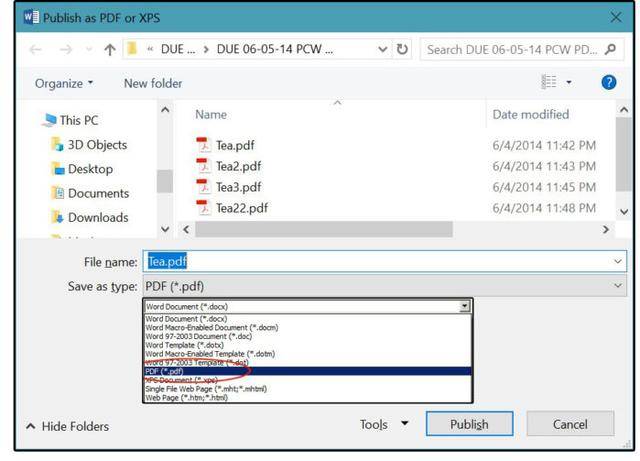This screenshot has height=461, width=640.
Task: Expand the Save as type combo box
Action: (384, 287)
